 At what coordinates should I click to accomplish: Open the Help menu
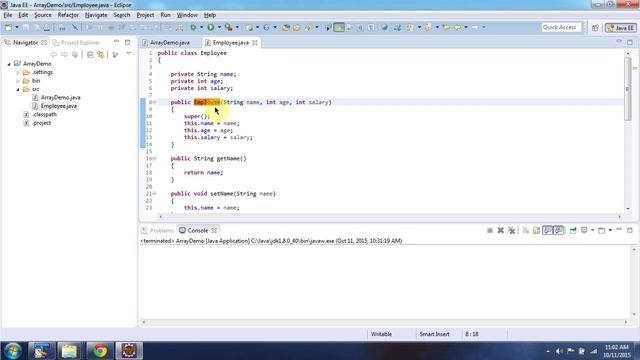coord(210,15)
